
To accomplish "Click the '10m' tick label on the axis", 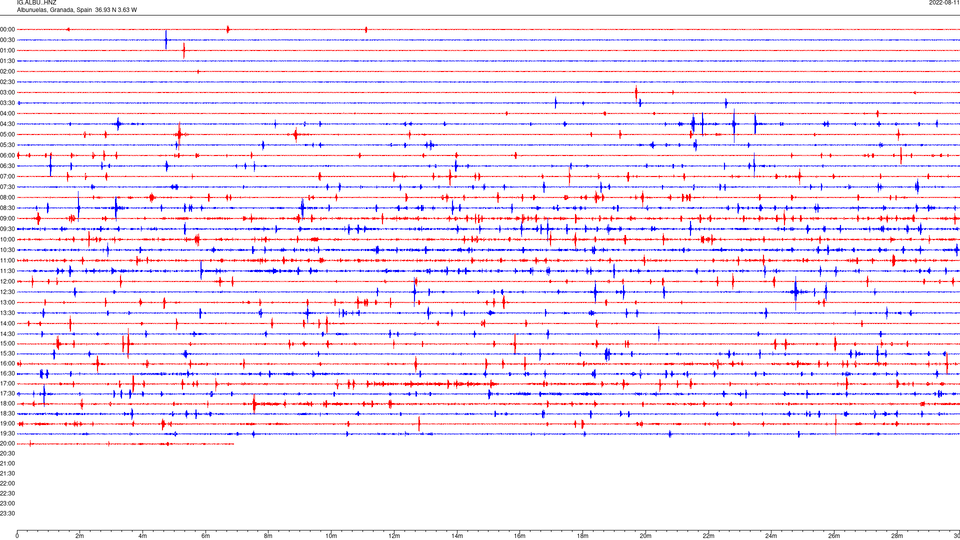I will point(331,536).
